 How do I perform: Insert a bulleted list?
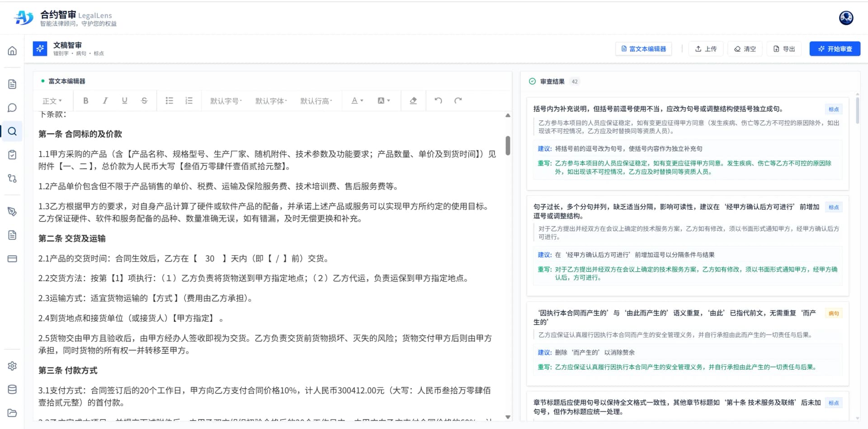point(170,101)
